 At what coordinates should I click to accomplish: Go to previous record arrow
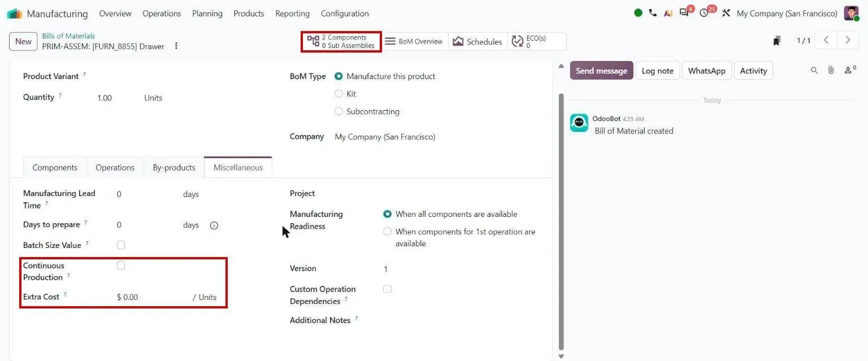(x=826, y=40)
